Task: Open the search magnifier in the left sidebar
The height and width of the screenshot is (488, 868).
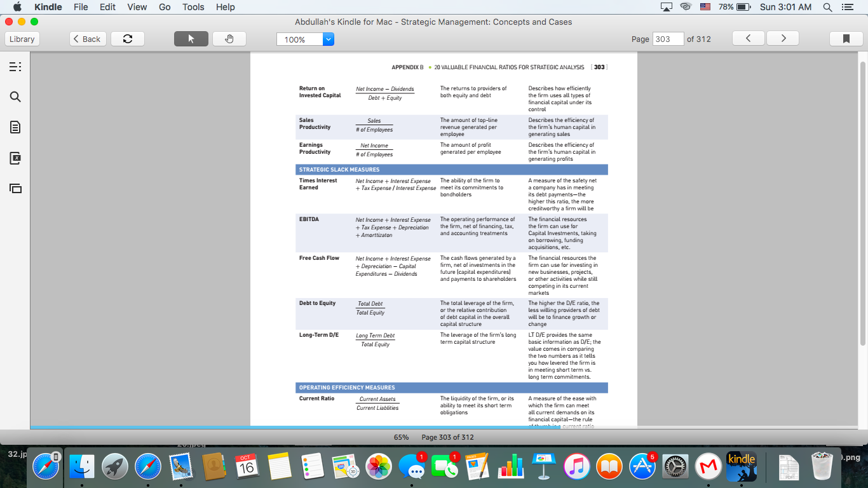Action: pos(15,97)
